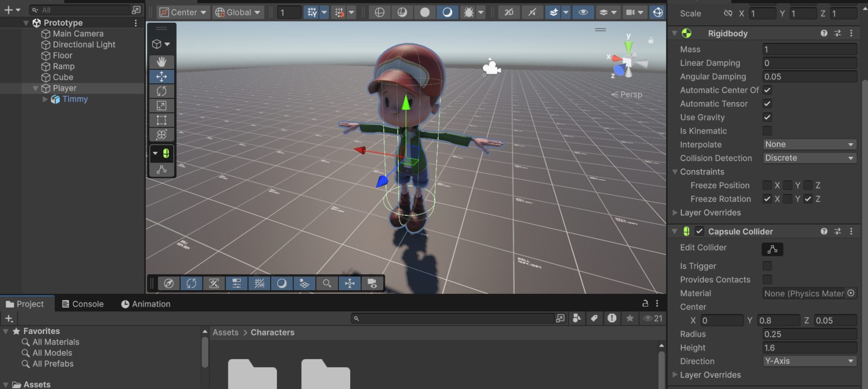Switch to the Animation tab
Screen dimensions: 868x389
146,304
